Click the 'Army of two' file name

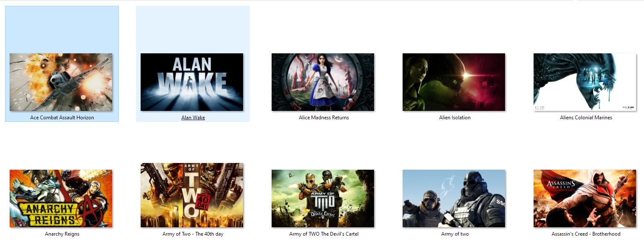[455, 234]
